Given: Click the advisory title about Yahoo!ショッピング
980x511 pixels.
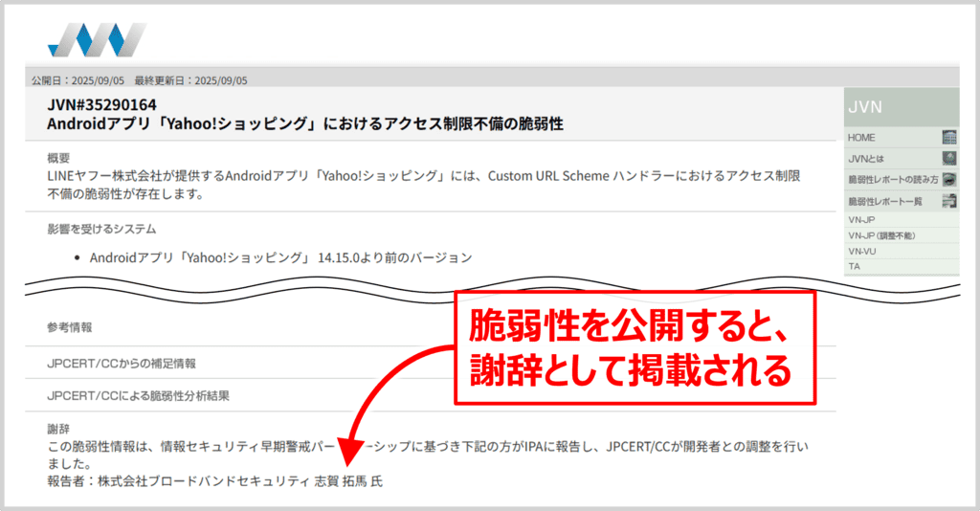Looking at the screenshot, I should coord(305,123).
